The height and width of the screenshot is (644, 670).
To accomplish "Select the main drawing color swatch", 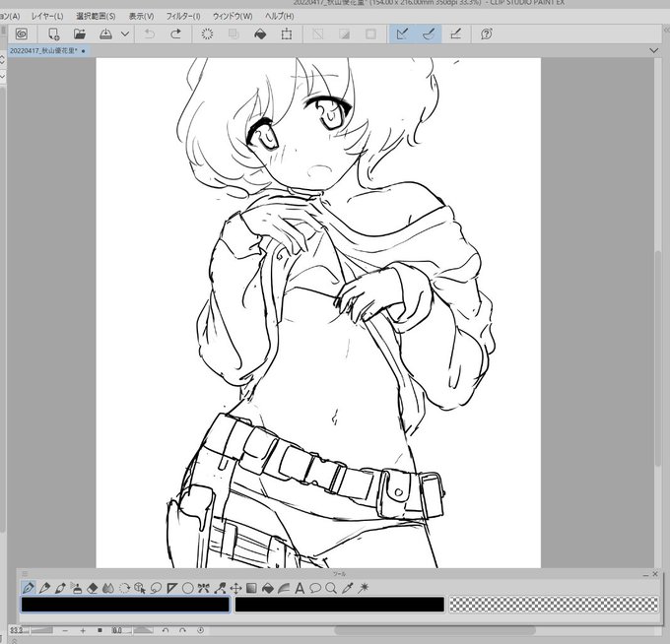I will pos(125,605).
